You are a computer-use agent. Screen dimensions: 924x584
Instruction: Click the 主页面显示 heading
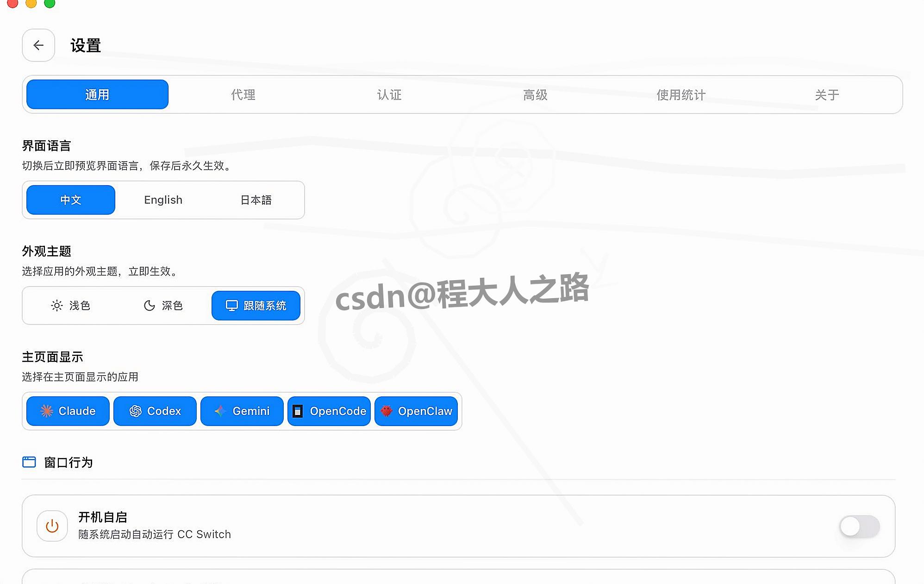point(52,357)
